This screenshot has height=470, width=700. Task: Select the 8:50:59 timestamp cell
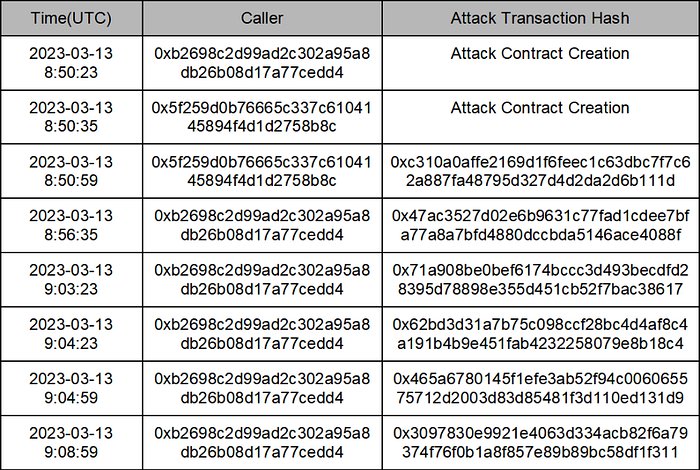(71, 171)
